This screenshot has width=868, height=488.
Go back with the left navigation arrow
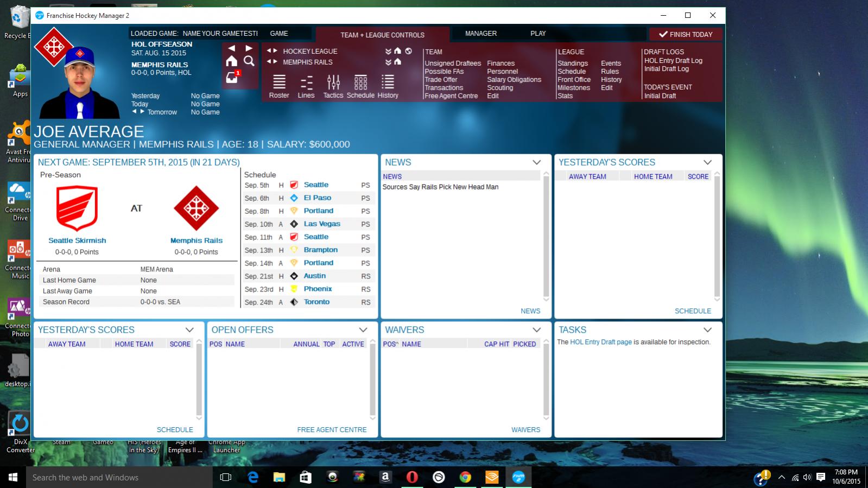coord(232,48)
